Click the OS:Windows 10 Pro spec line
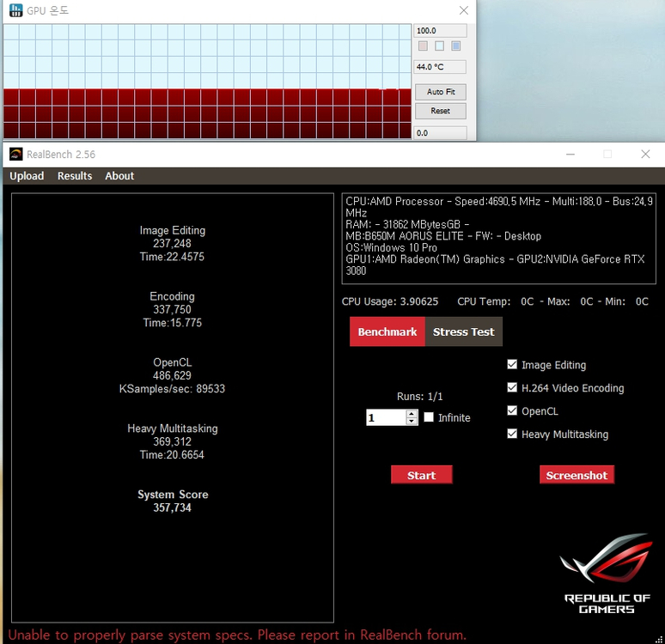Viewport: 665px width, 644px height. 391,247
